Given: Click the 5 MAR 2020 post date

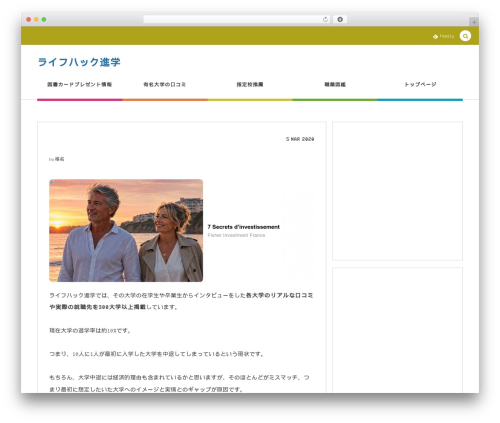Looking at the screenshot, I should click(300, 139).
